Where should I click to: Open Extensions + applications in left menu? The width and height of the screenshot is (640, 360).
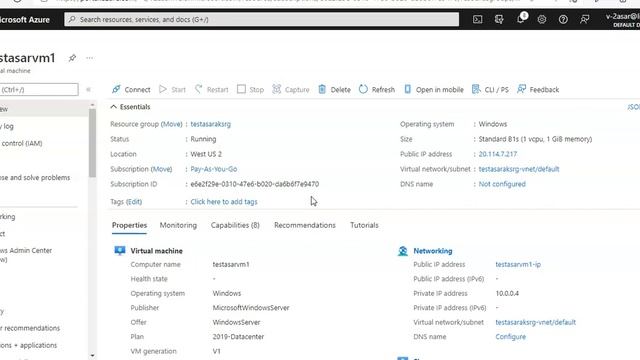pos(29,345)
